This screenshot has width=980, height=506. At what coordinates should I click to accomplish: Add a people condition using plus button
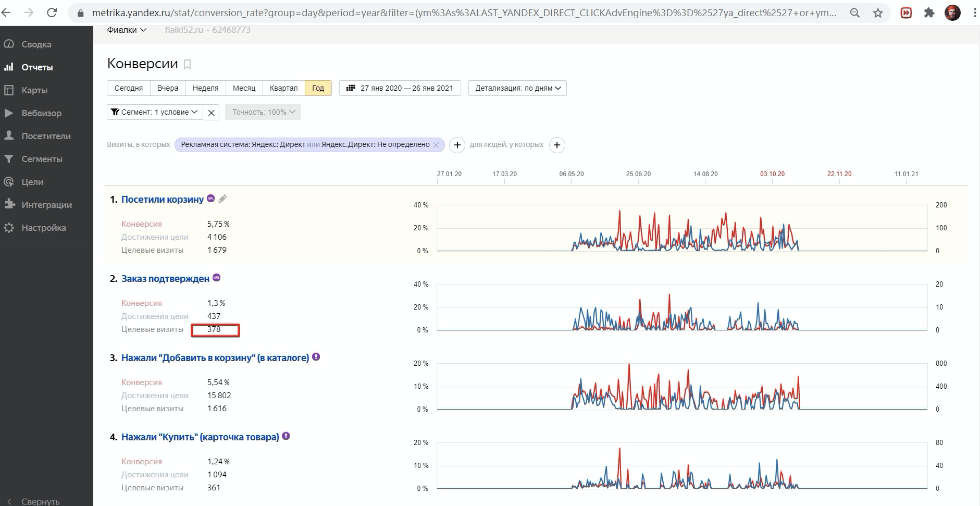click(557, 145)
